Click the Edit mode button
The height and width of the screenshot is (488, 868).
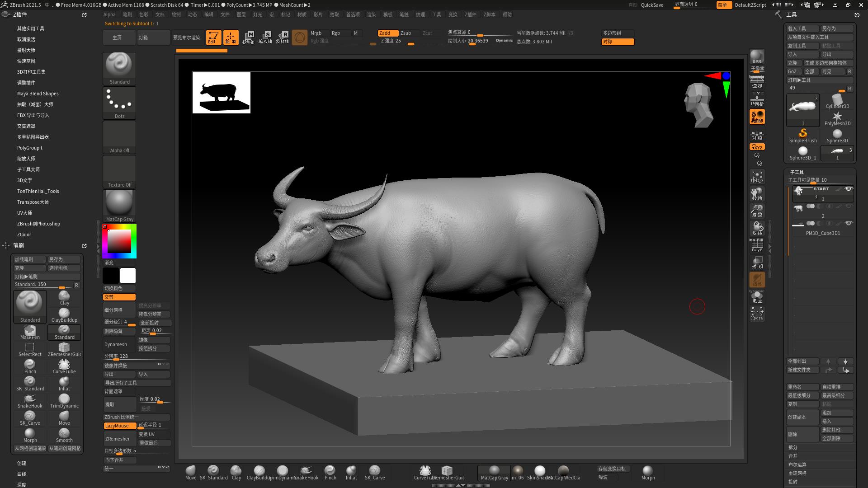[213, 37]
